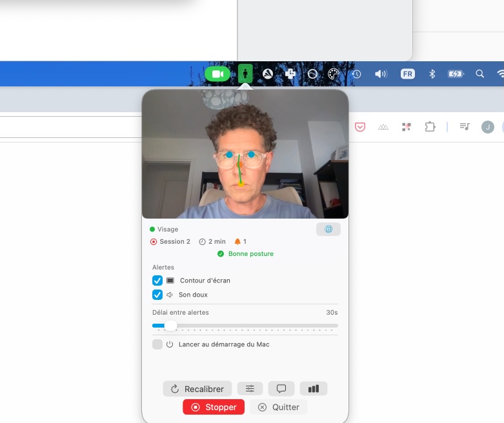Click the round sail-shaped menu bar icon
The image size is (504, 423).
point(267,74)
